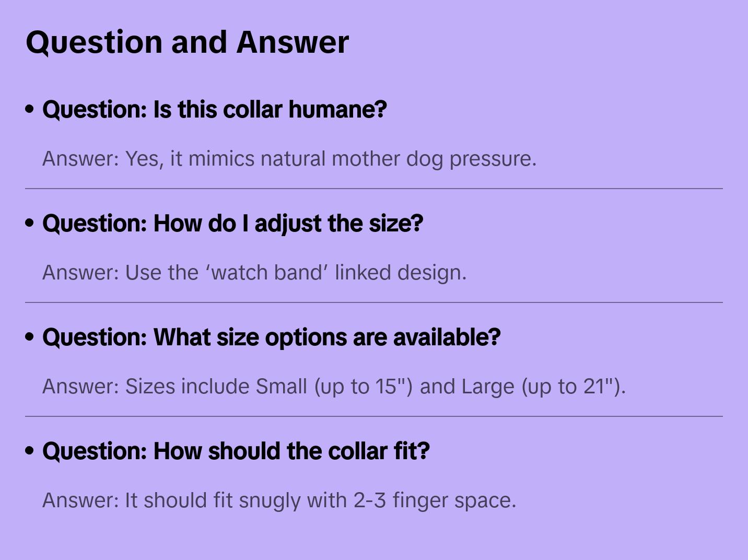Click the bullet beside the humane collar question

click(30, 109)
